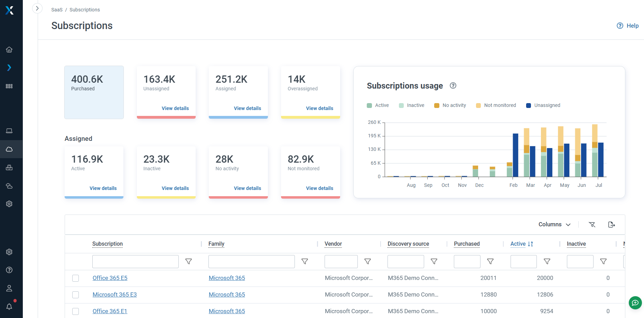Open the apps grid icon in sidebar
Screen dimensions: 644x318
coord(9,86)
